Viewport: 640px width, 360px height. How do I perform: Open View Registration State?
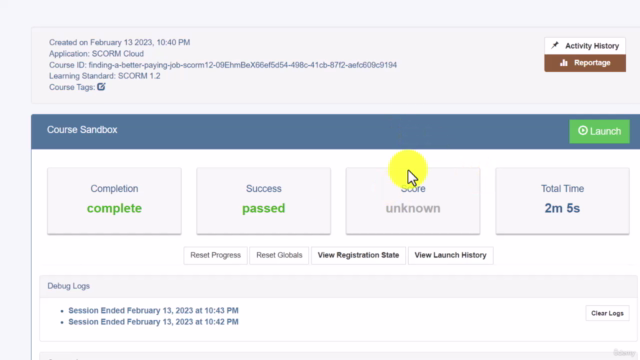point(358,255)
